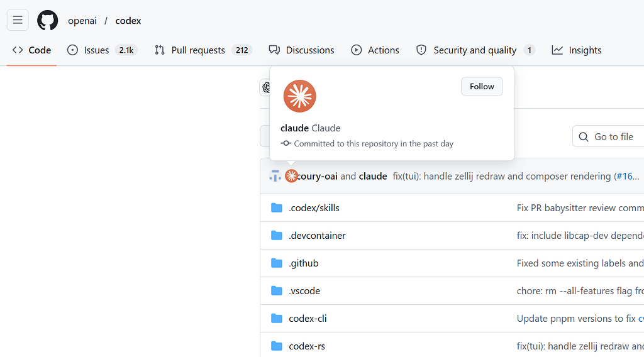The image size is (644, 357).
Task: Open 'Fixed some existing labels' commit message
Action: (x=580, y=263)
